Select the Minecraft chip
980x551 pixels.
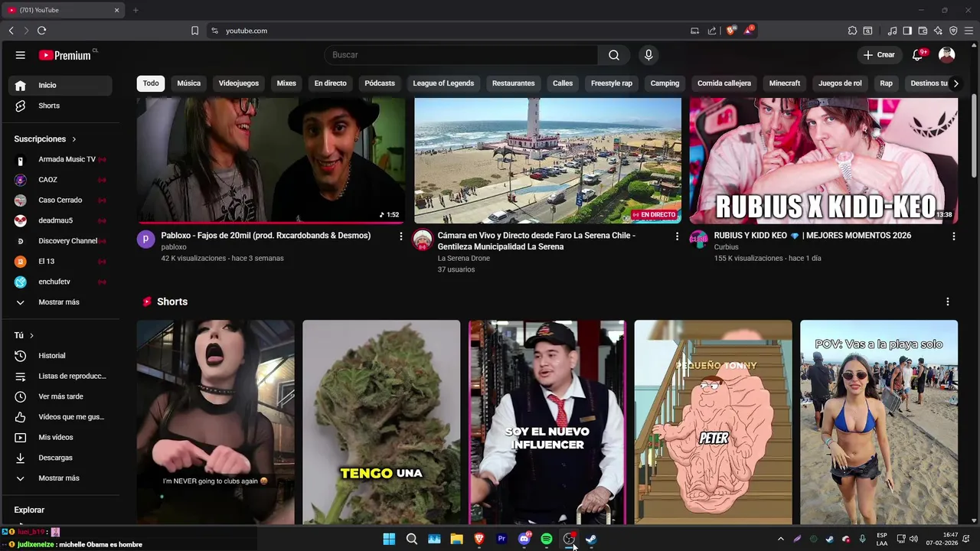(x=785, y=83)
